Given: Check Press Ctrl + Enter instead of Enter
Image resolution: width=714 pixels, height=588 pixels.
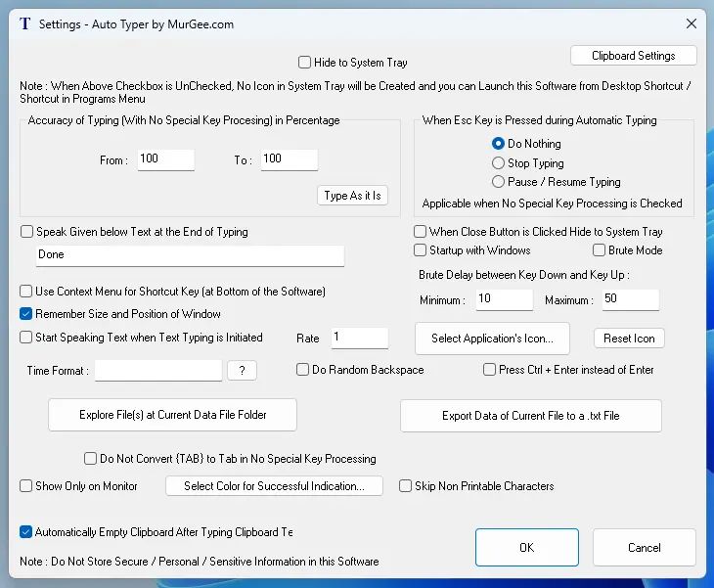Looking at the screenshot, I should click(x=489, y=370).
